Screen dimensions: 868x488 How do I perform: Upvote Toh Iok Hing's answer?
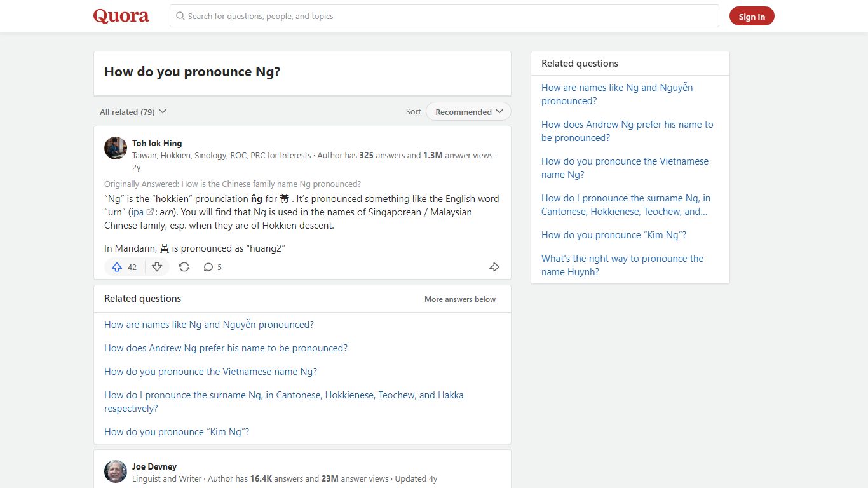pyautogui.click(x=125, y=267)
